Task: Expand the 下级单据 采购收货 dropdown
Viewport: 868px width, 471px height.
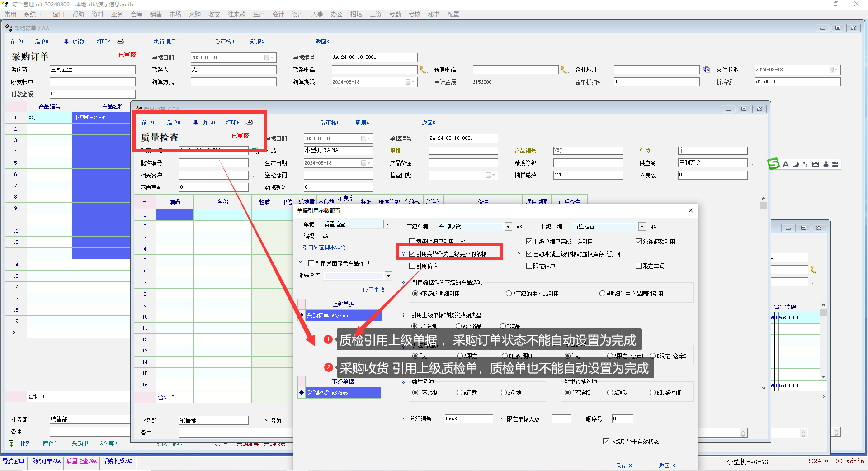Action: pyautogui.click(x=508, y=227)
